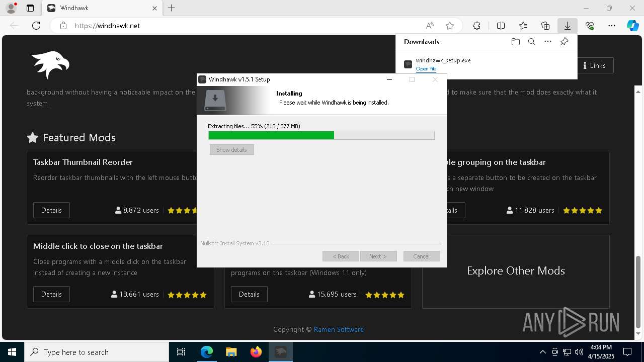Click the Featured Mods heading
This screenshot has height=362, width=644.
pyautogui.click(x=79, y=137)
